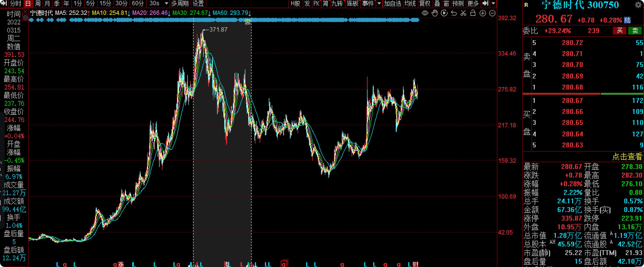Click the 财 event marker on timeline

[415, 264]
